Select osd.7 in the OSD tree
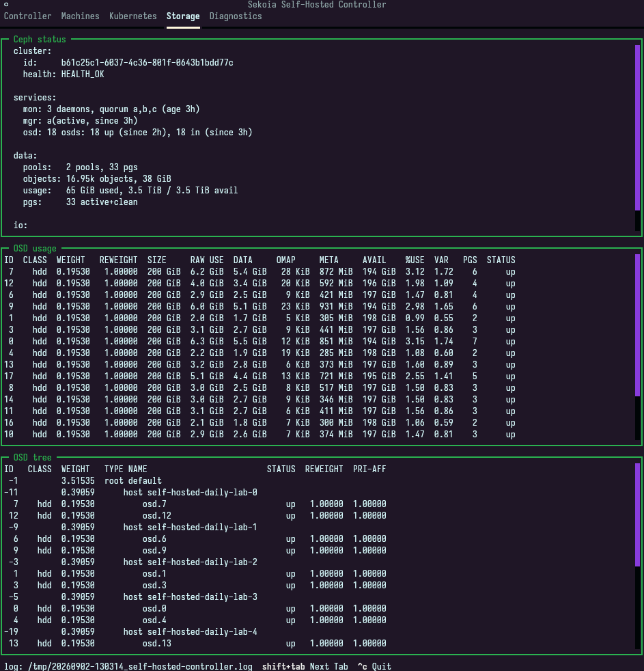The height and width of the screenshot is (671, 644). pos(154,504)
